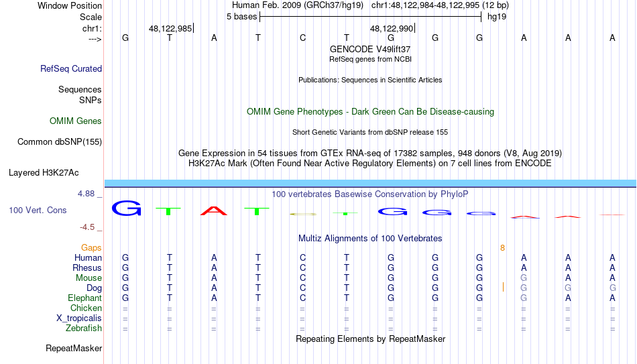The width and height of the screenshot is (637, 364).
Task: Click the Dog species label
Action: 95,288
